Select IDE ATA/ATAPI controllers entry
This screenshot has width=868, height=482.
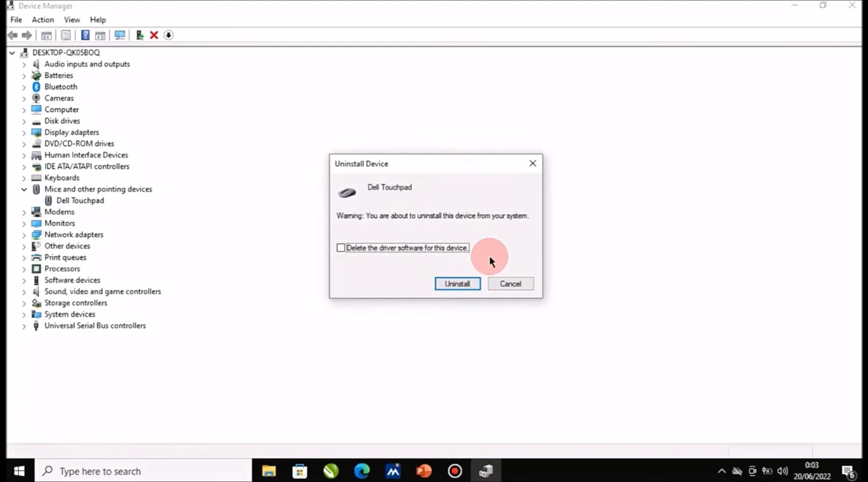[x=87, y=166]
